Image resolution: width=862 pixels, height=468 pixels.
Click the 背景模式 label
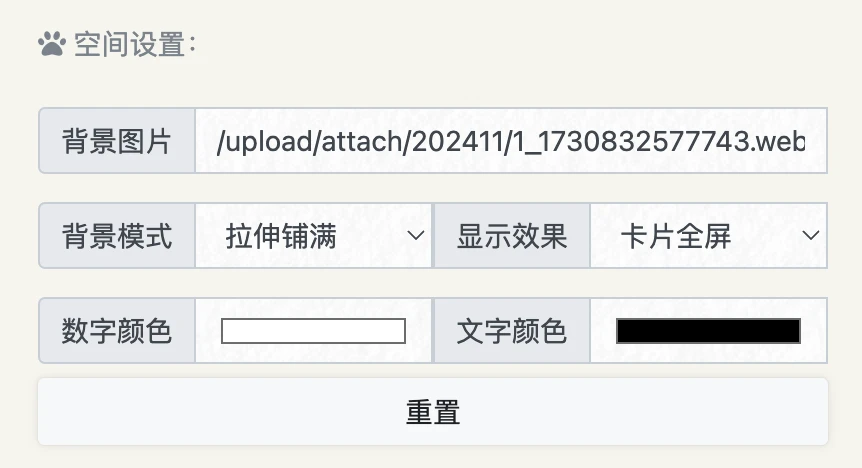117,236
